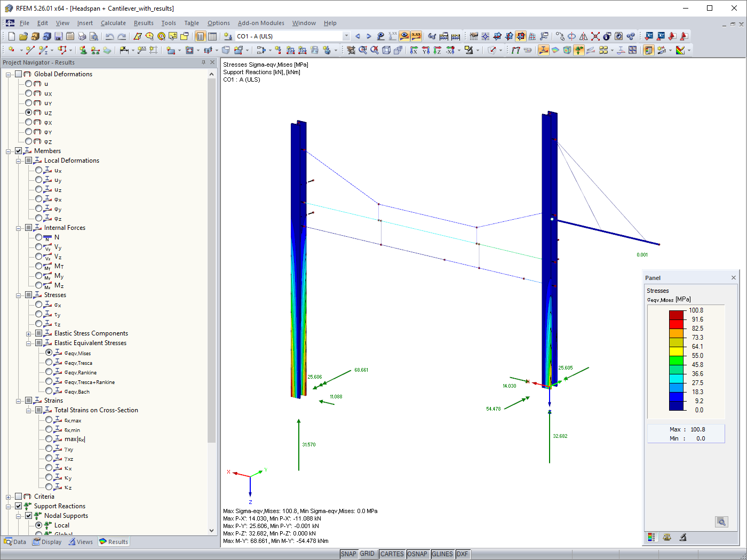Viewport: 747px width, 560px height.
Task: Click the Print icon in the toolbar
Action: (x=82, y=36)
